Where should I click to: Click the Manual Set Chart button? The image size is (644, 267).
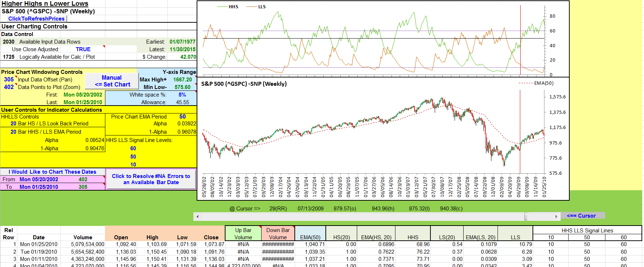(112, 81)
